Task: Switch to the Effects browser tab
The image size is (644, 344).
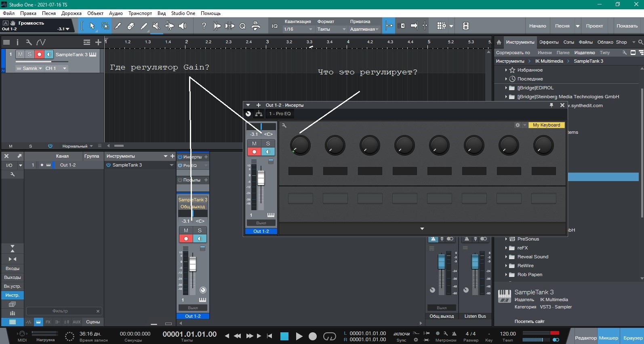Action: point(549,42)
